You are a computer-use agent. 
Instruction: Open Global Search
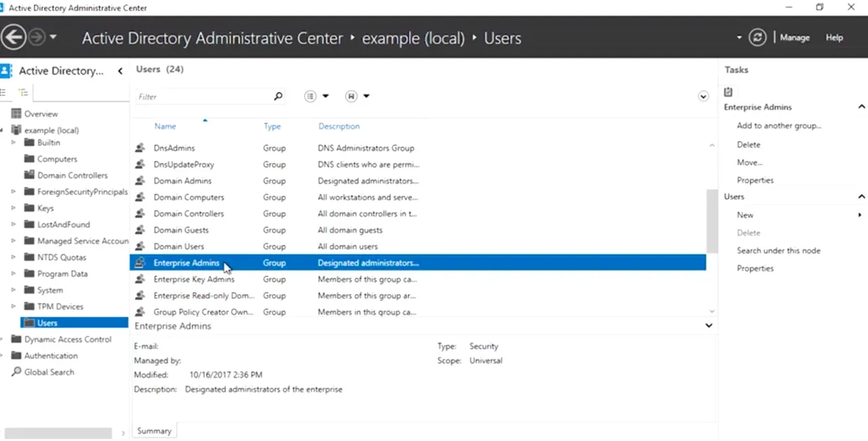[49, 372]
